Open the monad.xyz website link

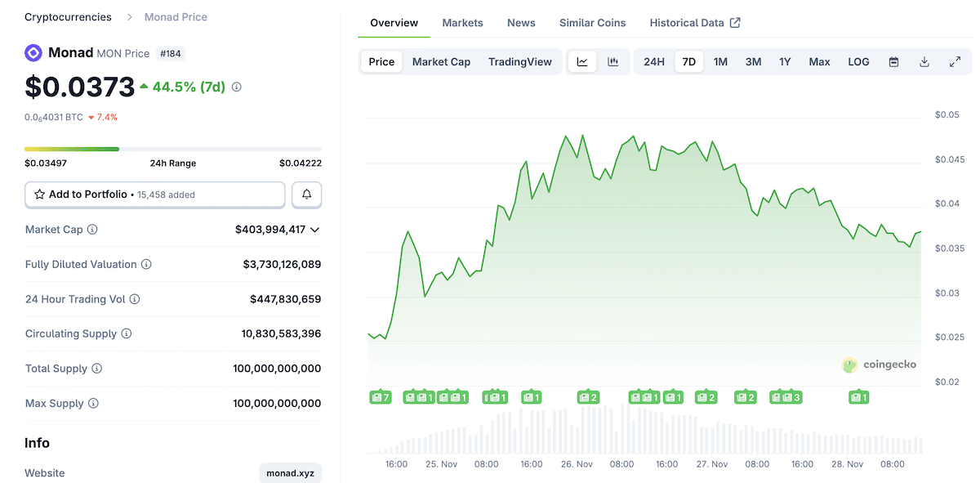tap(290, 473)
